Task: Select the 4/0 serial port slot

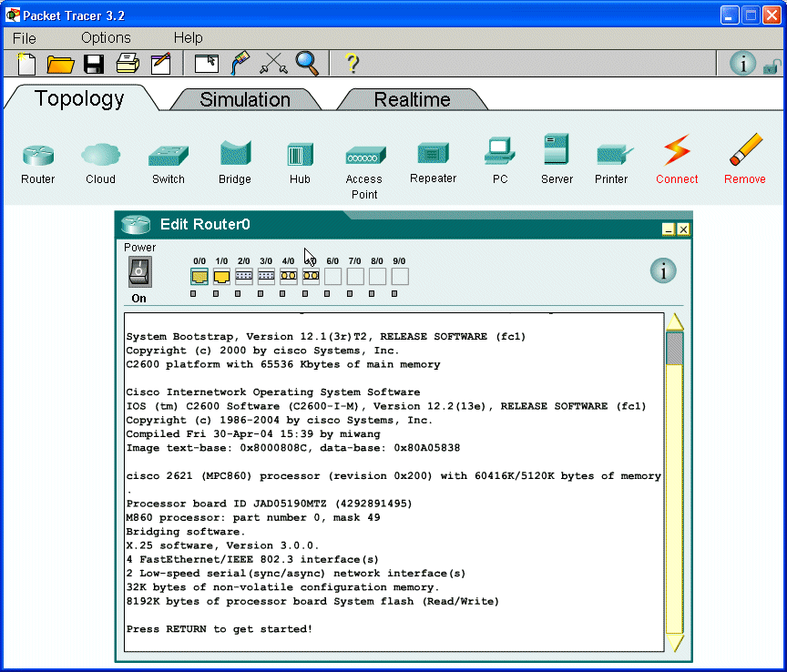Action: (288, 276)
